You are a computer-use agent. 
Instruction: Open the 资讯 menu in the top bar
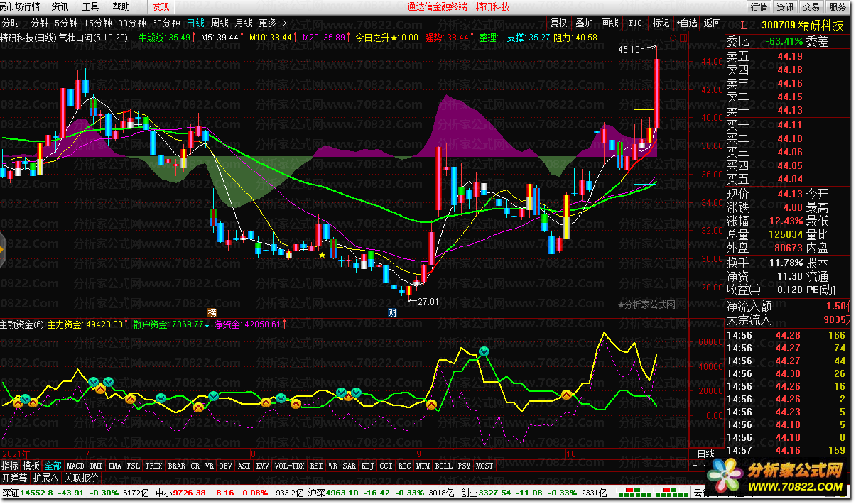tap(60, 6)
